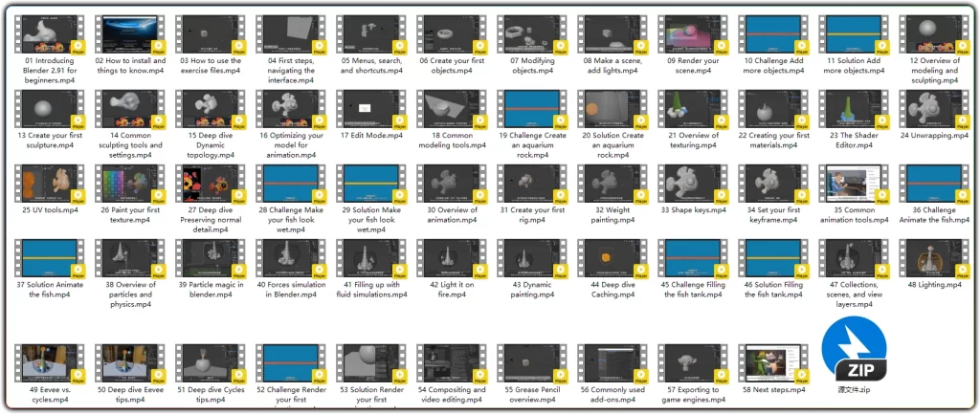Click the 50 Deep dive Eevee tips.mp4 label

tap(130, 395)
